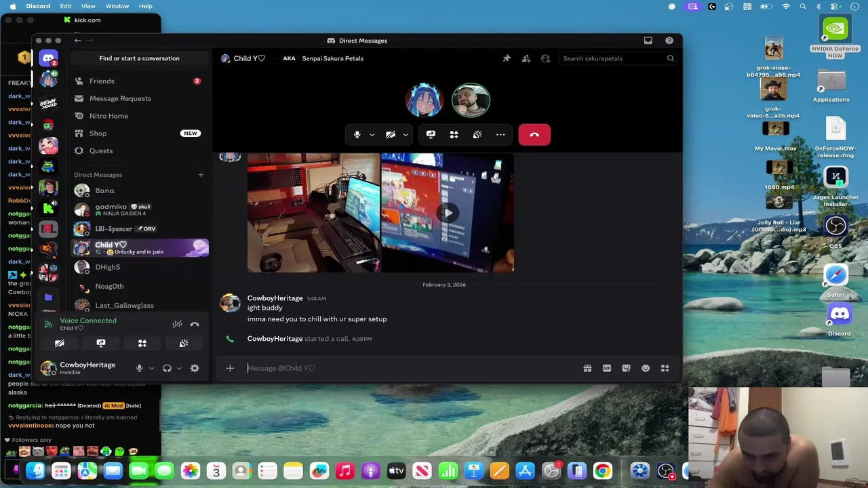Open output device dropdown by headphones
Image resolution: width=868 pixels, height=488 pixels.
179,368
